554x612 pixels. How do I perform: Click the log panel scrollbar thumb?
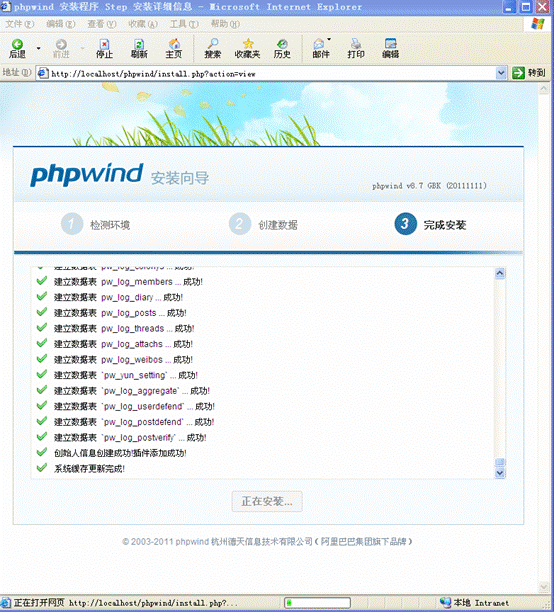[x=500, y=462]
